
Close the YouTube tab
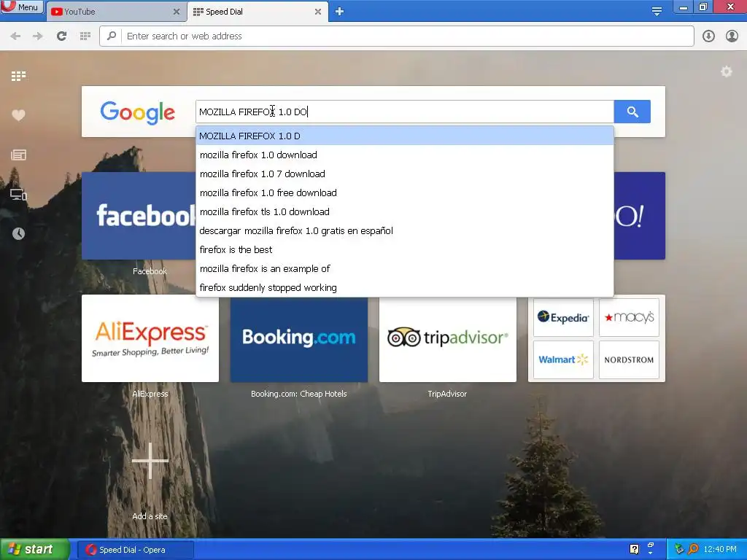177,12
